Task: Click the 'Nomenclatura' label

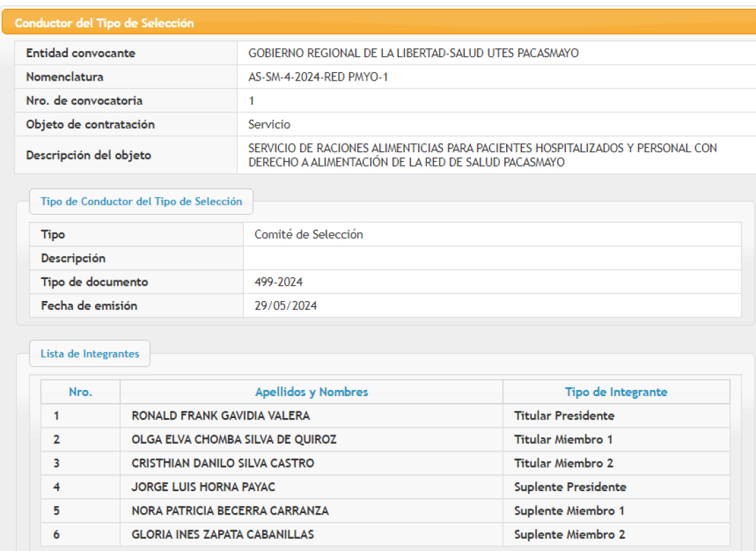Action: coord(65,76)
